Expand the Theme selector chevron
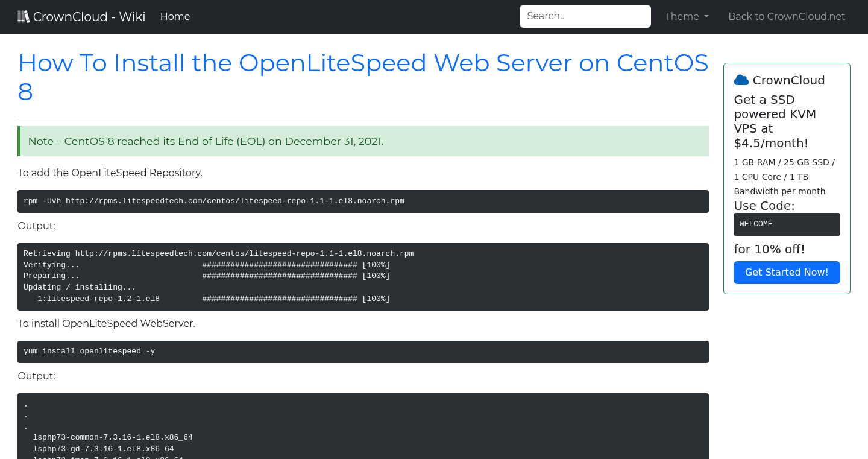The height and width of the screenshot is (459, 868). pyautogui.click(x=707, y=17)
